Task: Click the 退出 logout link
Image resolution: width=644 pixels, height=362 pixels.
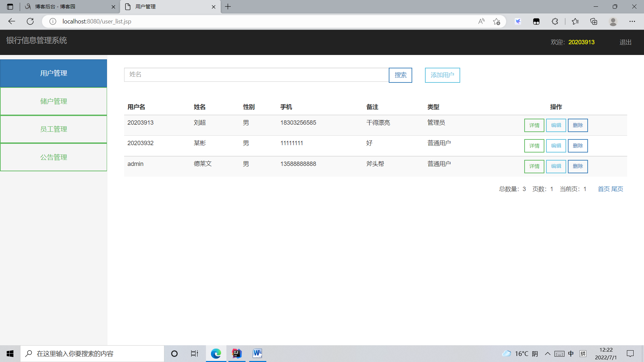Action: pos(626,42)
